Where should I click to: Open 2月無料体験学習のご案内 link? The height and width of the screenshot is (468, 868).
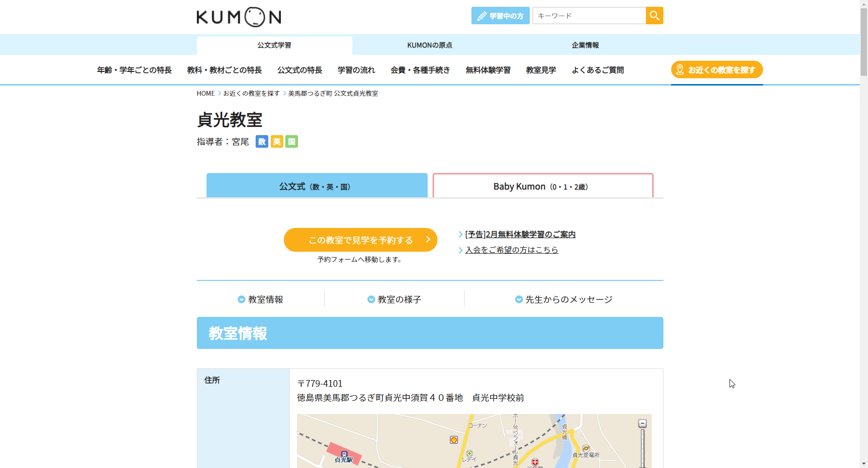click(x=520, y=234)
